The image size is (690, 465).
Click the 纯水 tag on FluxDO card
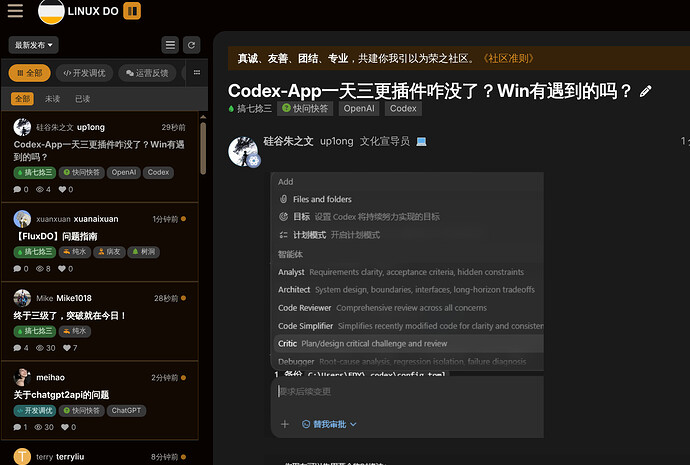75,252
